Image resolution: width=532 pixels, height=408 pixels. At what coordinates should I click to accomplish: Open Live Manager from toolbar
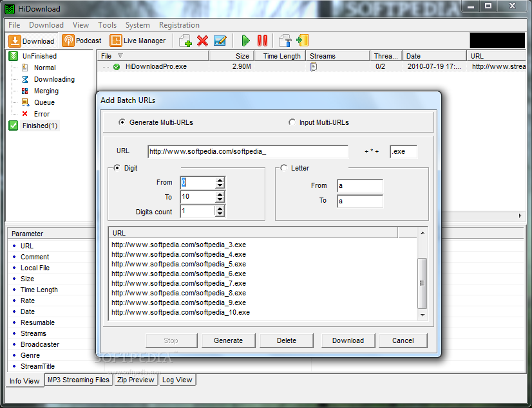(x=138, y=41)
